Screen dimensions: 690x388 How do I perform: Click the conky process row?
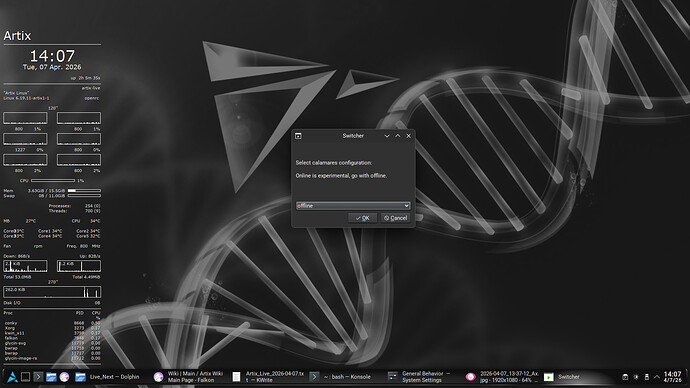(52, 323)
